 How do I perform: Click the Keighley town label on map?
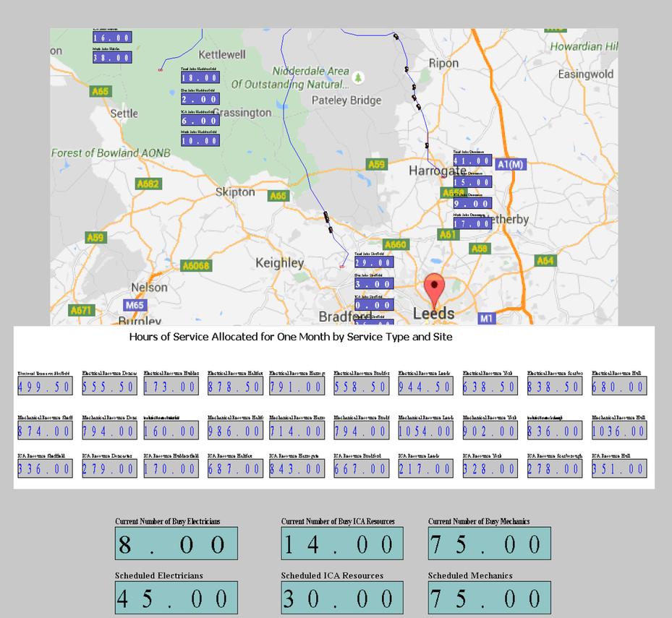pos(279,263)
